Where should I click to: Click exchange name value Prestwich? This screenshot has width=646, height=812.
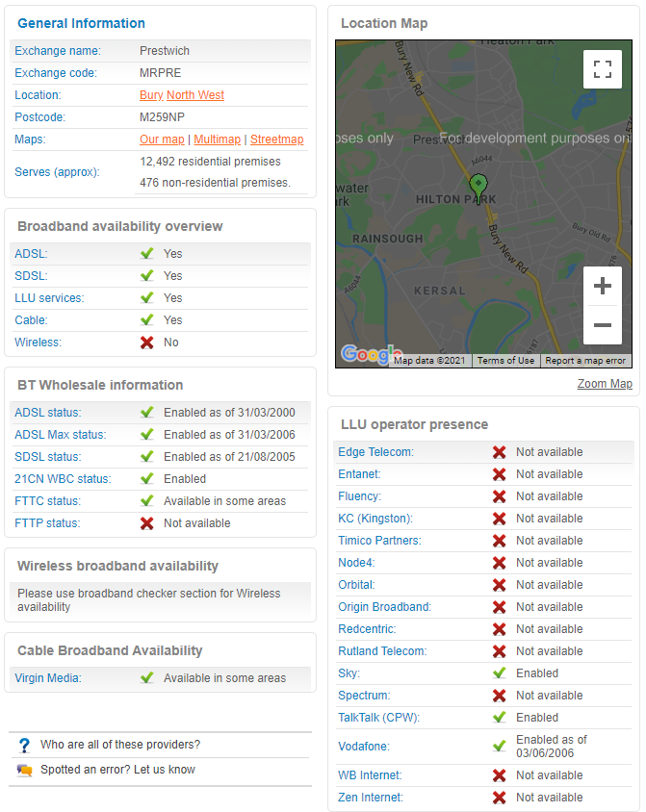coord(165,51)
